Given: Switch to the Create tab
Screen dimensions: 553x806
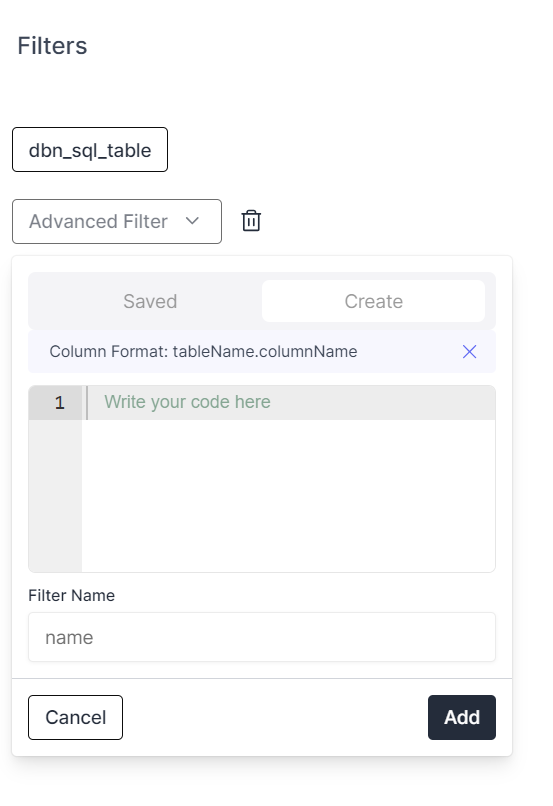Looking at the screenshot, I should [x=374, y=301].
